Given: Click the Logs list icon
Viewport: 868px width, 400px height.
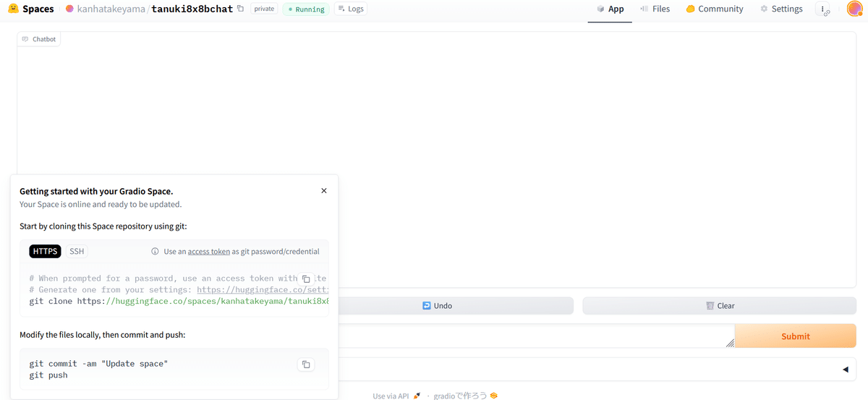Looking at the screenshot, I should pyautogui.click(x=341, y=9).
